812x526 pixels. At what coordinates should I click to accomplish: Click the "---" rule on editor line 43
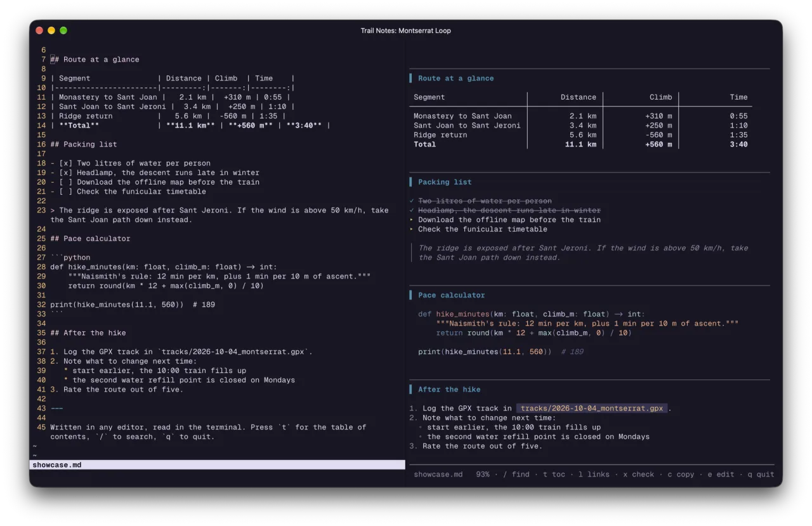57,409
